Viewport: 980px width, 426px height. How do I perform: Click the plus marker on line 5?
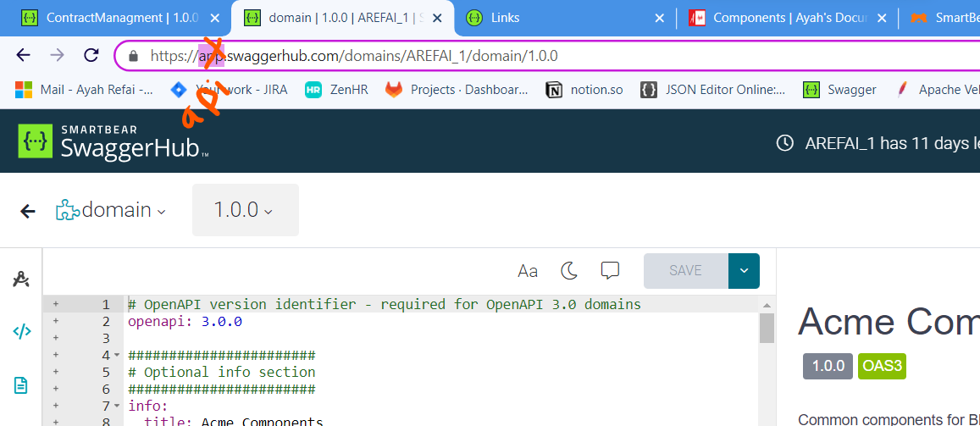[56, 372]
